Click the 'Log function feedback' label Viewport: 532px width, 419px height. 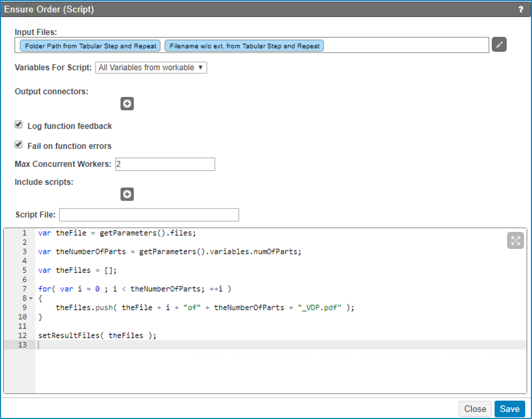[x=69, y=126]
